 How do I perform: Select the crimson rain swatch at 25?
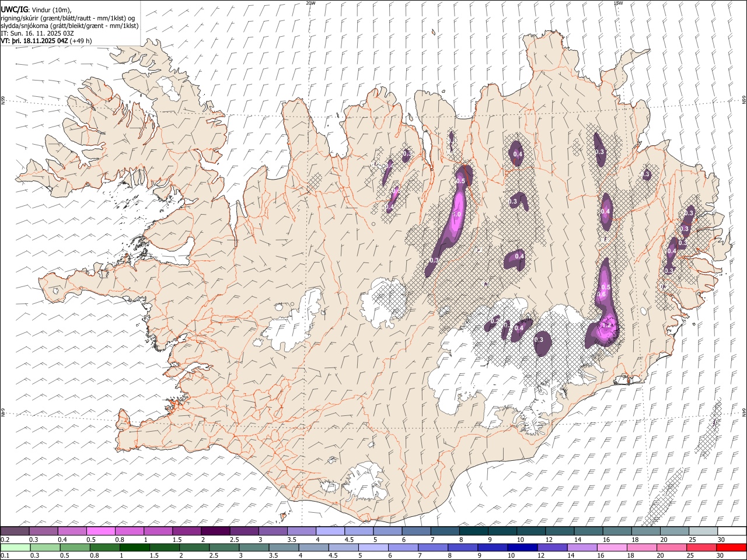tap(701, 547)
